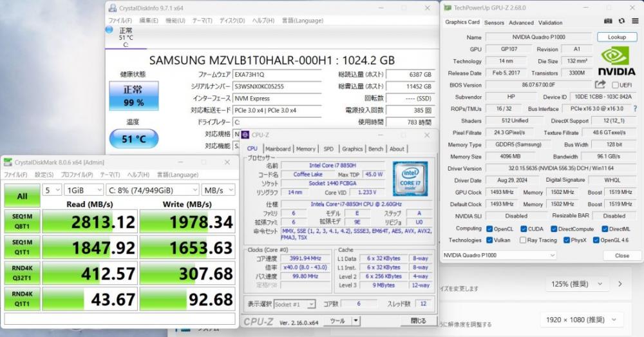The height and width of the screenshot is (337, 644).
Task: Toggle the OpenCL checkbox
Action: coord(489,229)
